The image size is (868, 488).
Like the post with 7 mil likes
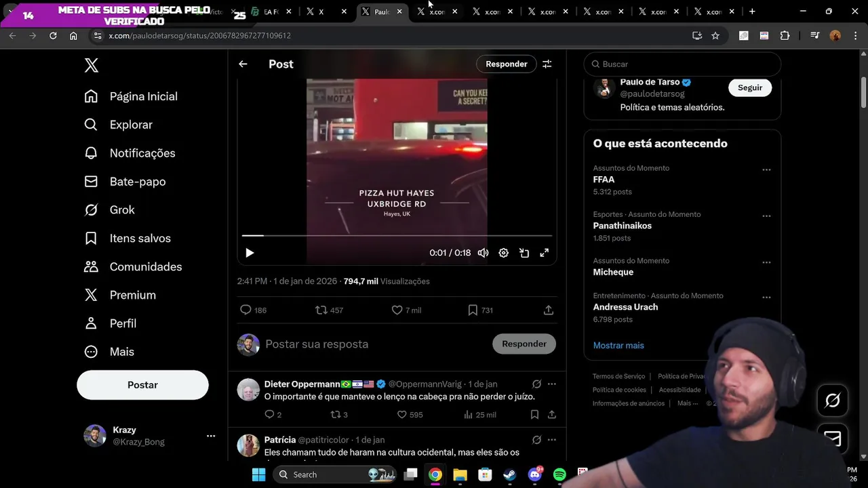click(x=397, y=310)
